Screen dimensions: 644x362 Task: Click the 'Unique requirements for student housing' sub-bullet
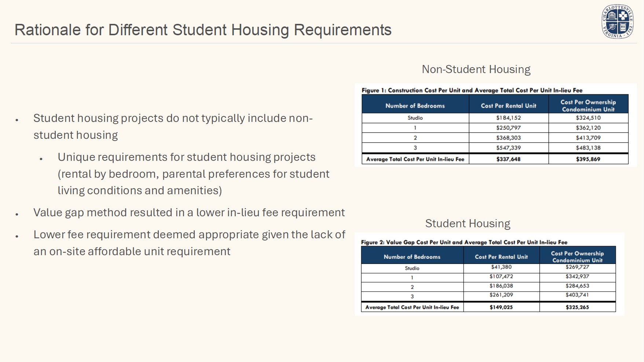[193, 174]
